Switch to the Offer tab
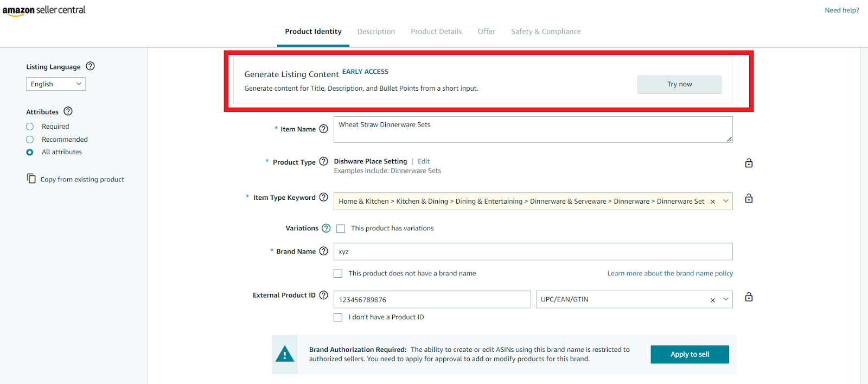The image size is (868, 384). pos(487,32)
